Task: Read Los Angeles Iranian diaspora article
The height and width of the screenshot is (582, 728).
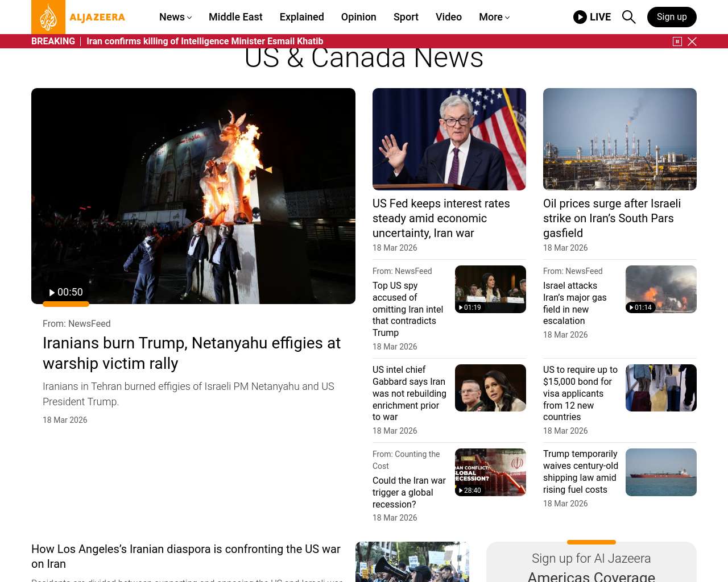Action: (x=186, y=556)
